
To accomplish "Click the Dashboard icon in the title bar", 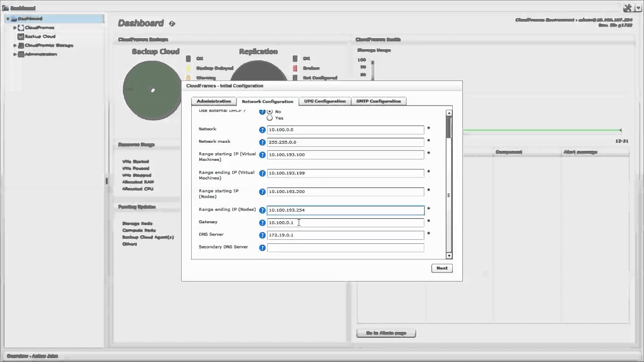I will pyautogui.click(x=6, y=8).
